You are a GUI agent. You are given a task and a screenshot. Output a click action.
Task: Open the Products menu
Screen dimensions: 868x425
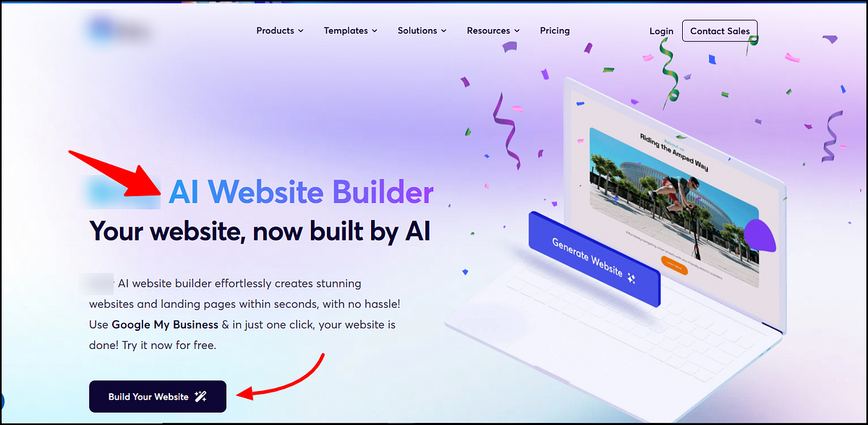click(280, 30)
